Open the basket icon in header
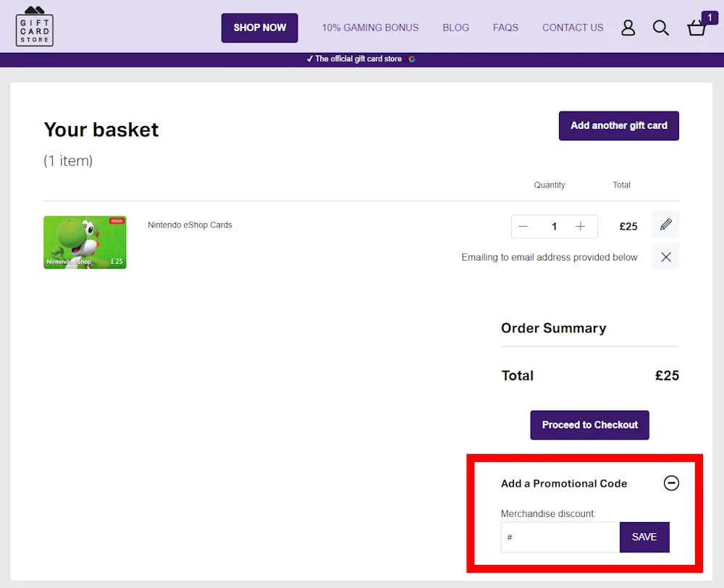The image size is (724, 588). 696,28
